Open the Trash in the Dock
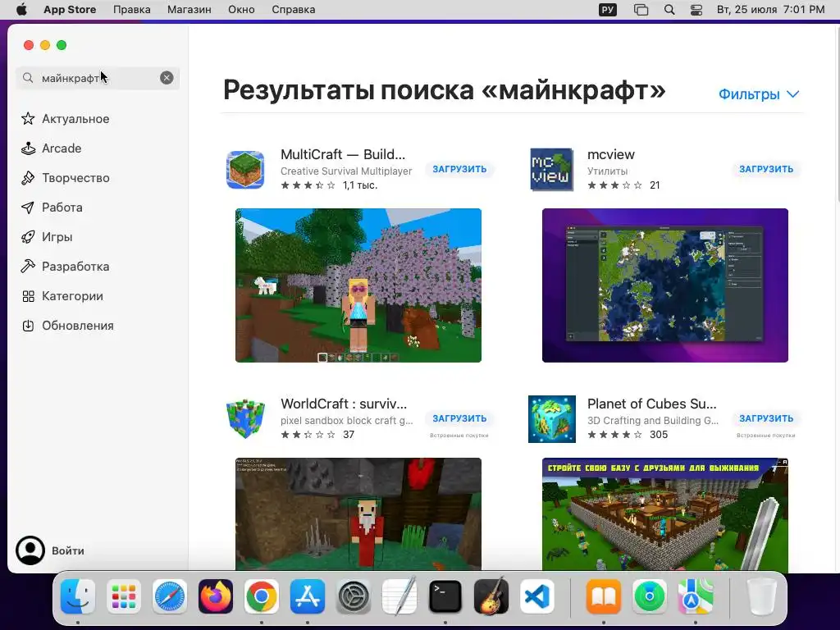 pos(762,596)
